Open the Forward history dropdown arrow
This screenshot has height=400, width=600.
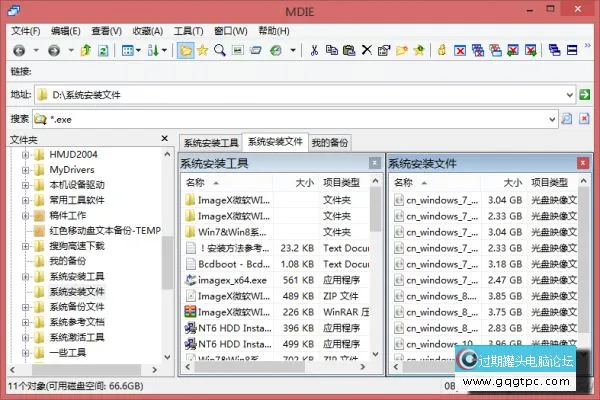coord(71,50)
